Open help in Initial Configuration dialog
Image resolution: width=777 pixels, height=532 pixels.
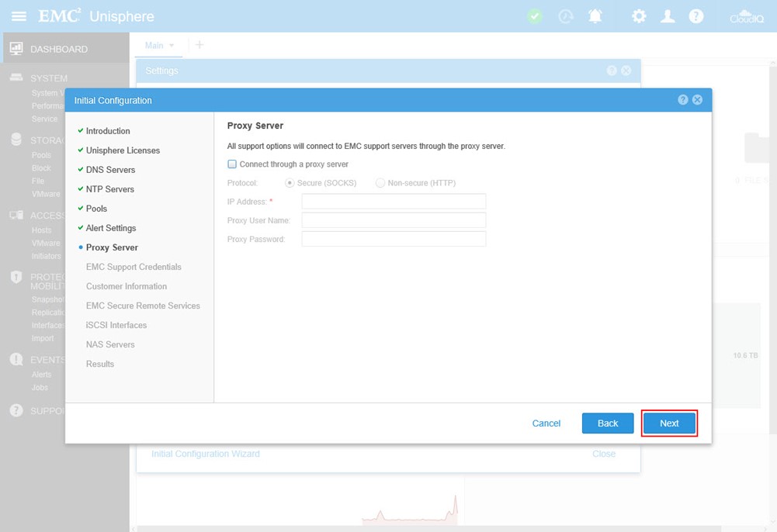click(683, 99)
